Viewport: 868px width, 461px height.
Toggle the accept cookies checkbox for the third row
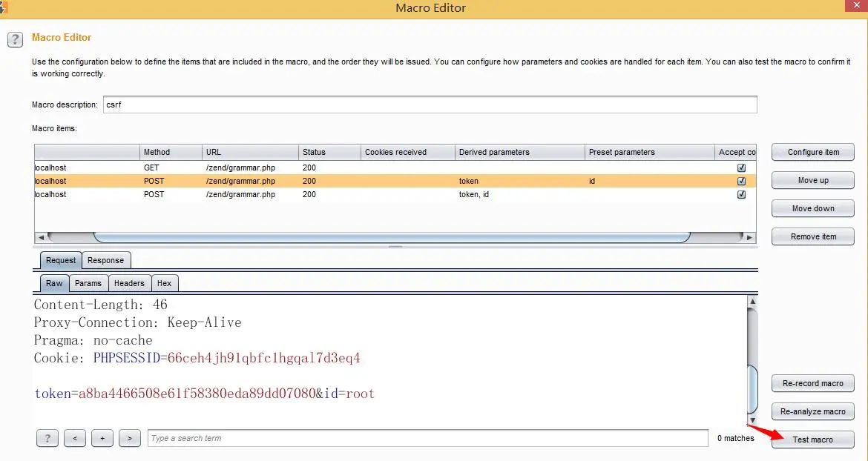coord(741,195)
